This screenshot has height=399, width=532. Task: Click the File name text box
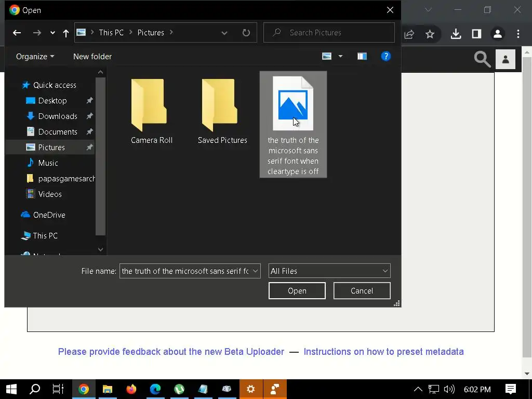point(185,271)
